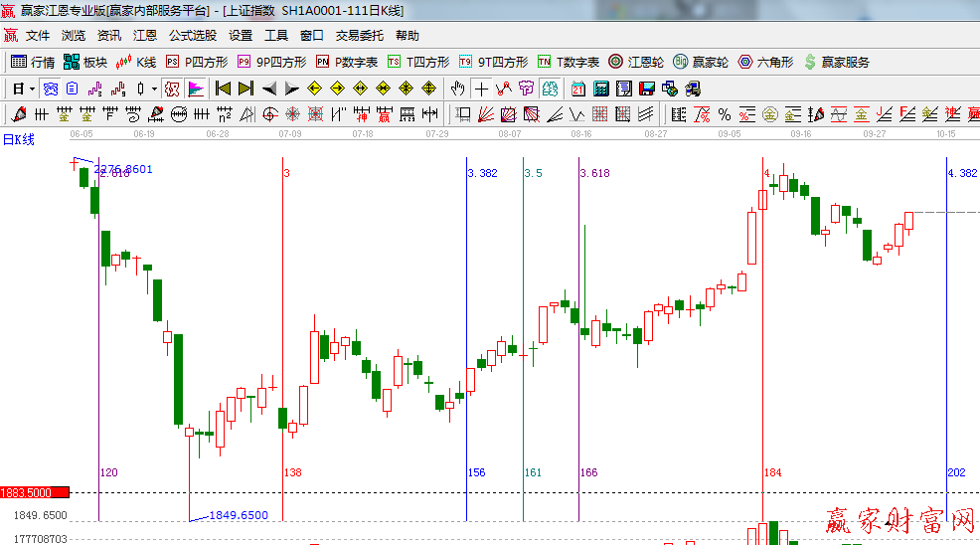Open the calendar icon in toolbar
The width and height of the screenshot is (980, 545).
577,89
